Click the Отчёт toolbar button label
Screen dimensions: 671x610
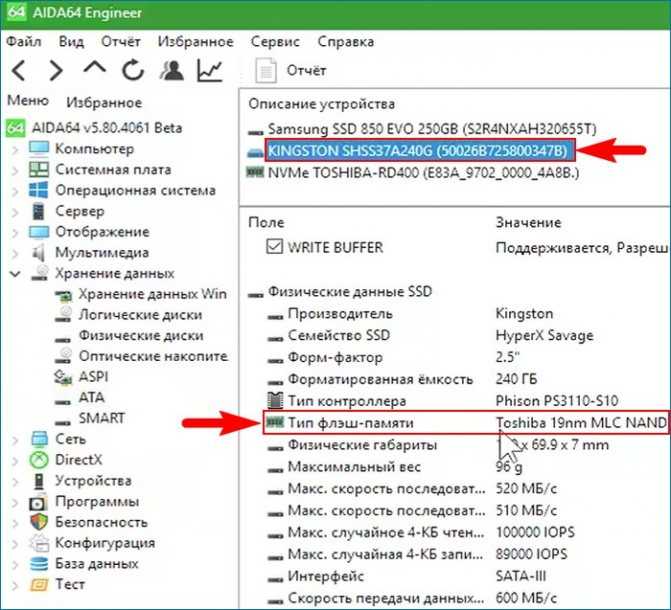coord(306,70)
